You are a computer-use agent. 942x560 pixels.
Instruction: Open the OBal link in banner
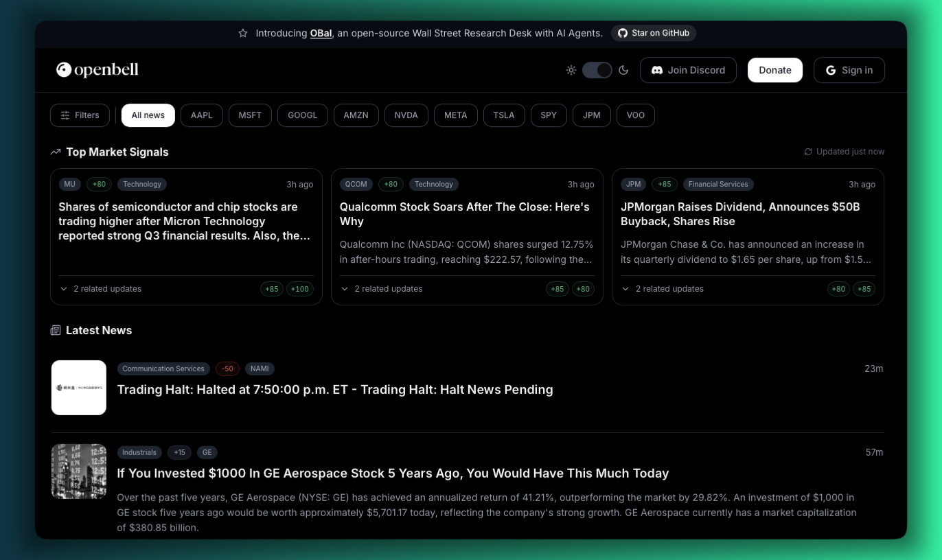321,33
